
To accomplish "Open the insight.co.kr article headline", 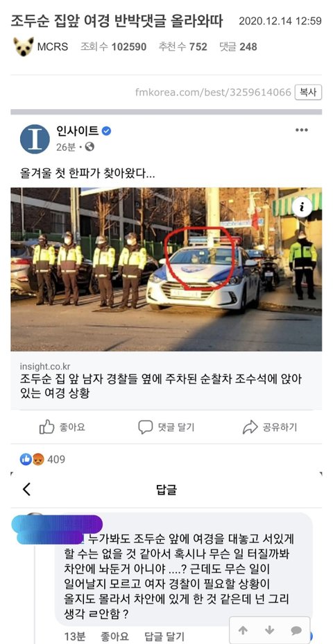I will (160, 386).
